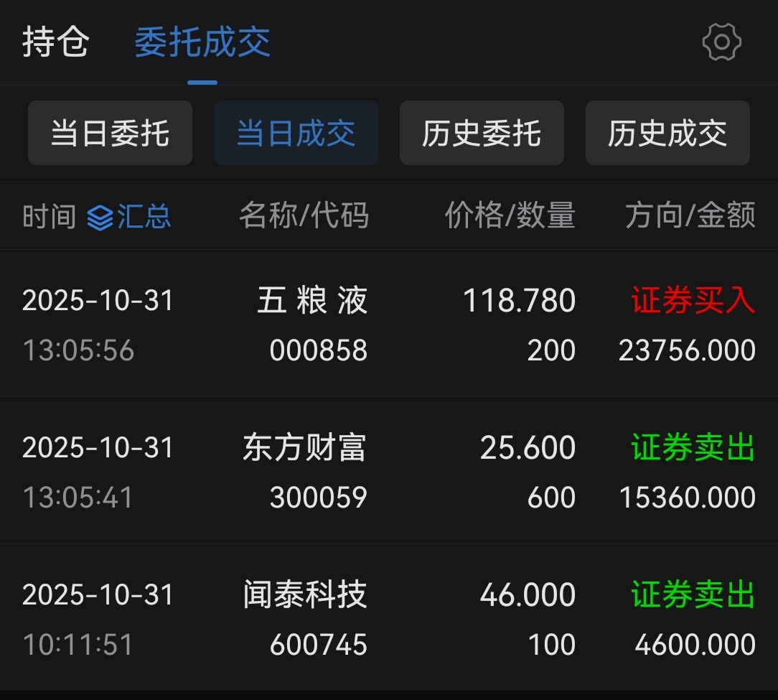This screenshot has height=700, width=778.
Task: Select stock code 600745
Action: pos(319,645)
